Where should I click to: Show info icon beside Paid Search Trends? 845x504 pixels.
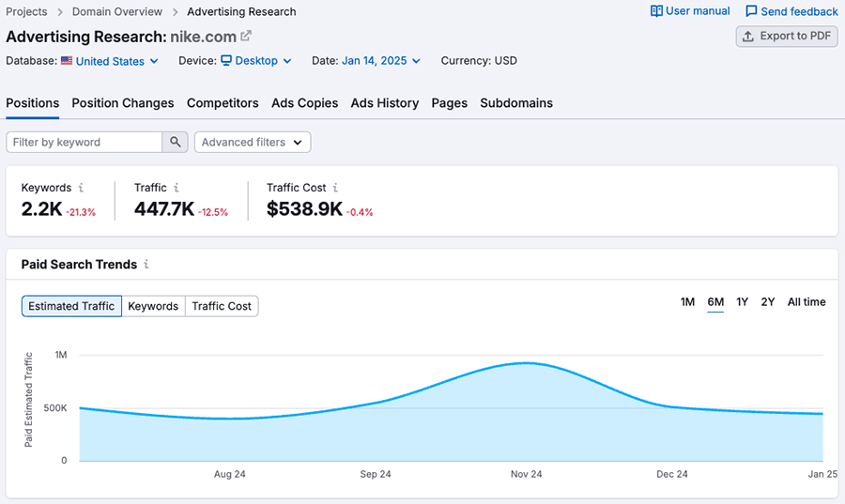tap(146, 265)
